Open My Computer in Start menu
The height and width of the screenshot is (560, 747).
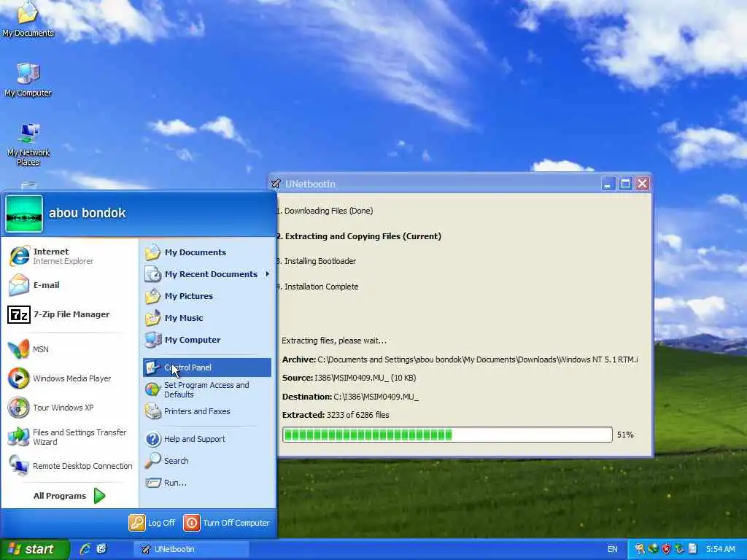[206, 340]
